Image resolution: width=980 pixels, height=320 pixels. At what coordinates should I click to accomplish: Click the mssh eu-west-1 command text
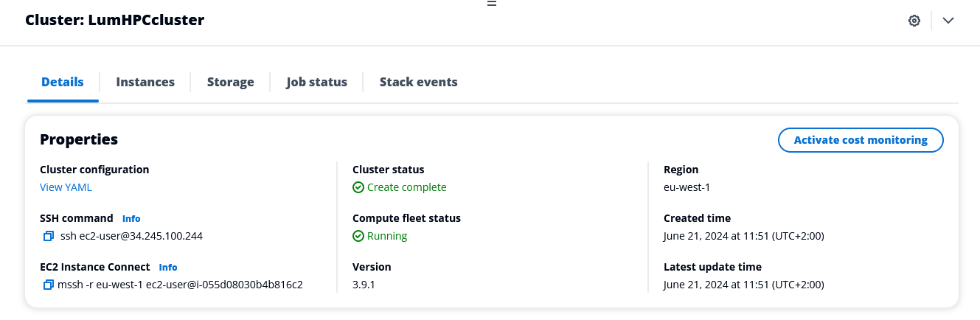coord(180,285)
